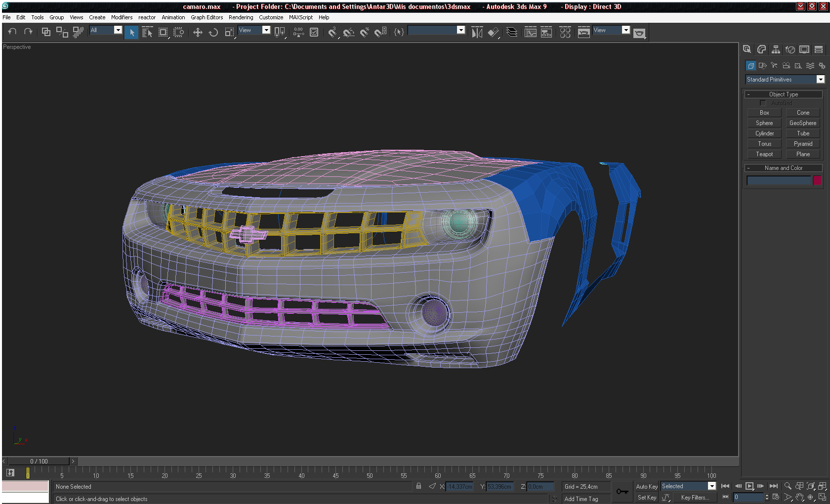
Task: Toggle the Selection Lock padlock
Action: [418, 486]
